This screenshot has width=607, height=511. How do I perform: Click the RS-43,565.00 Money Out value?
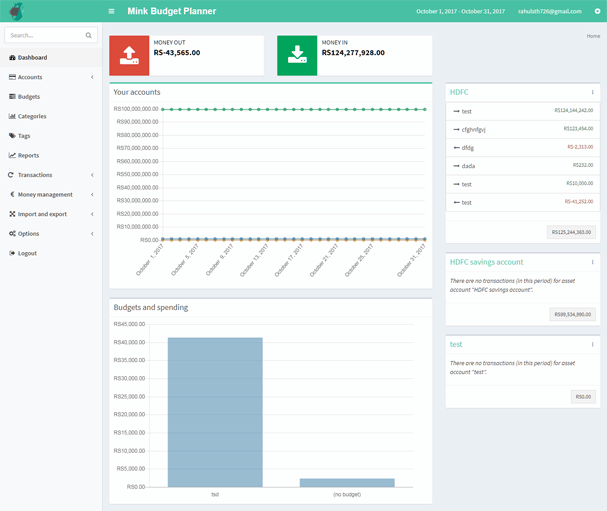point(177,53)
